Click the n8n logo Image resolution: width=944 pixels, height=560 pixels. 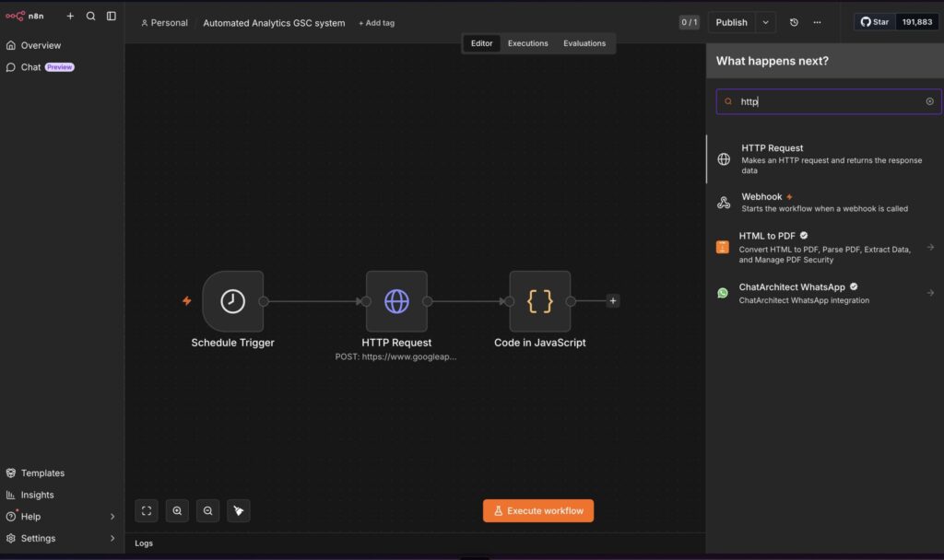[25, 17]
